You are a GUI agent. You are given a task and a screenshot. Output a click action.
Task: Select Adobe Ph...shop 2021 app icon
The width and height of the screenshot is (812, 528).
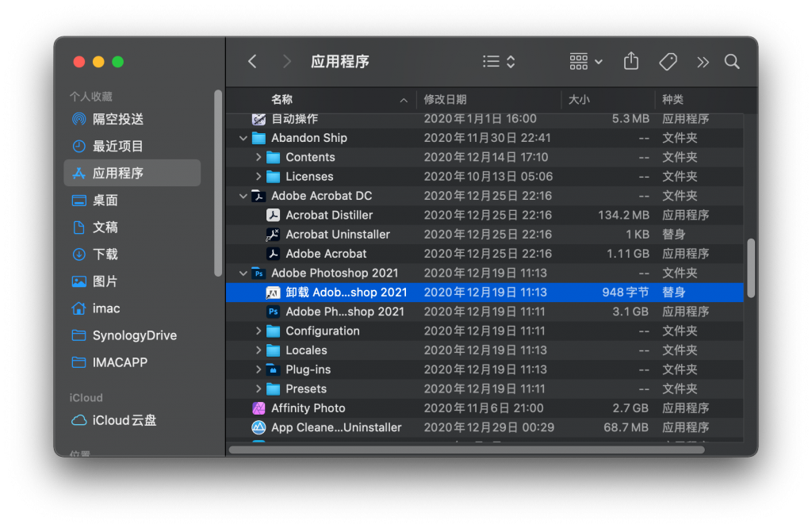pyautogui.click(x=273, y=312)
